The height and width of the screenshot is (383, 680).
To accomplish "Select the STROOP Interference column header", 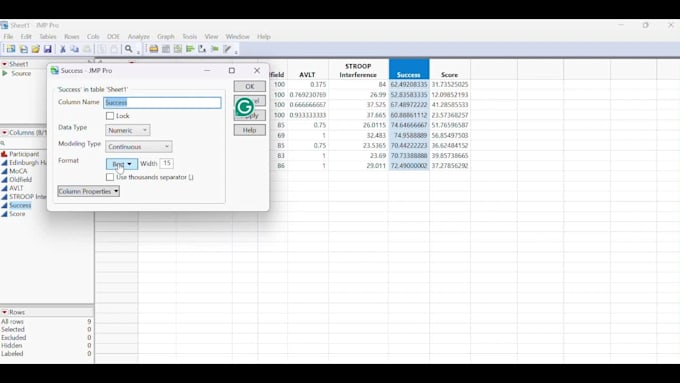I will pyautogui.click(x=358, y=70).
